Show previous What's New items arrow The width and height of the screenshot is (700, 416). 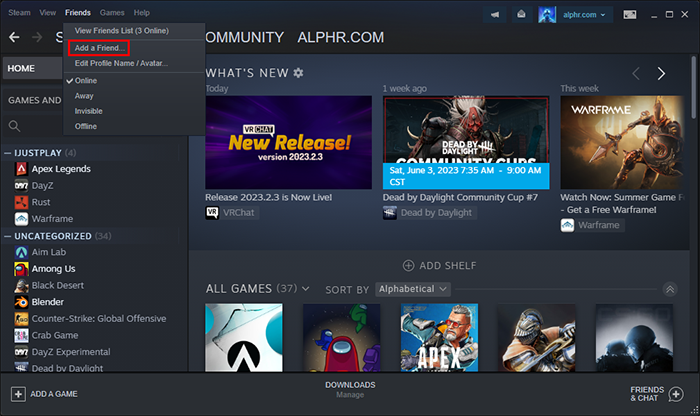pyautogui.click(x=636, y=73)
